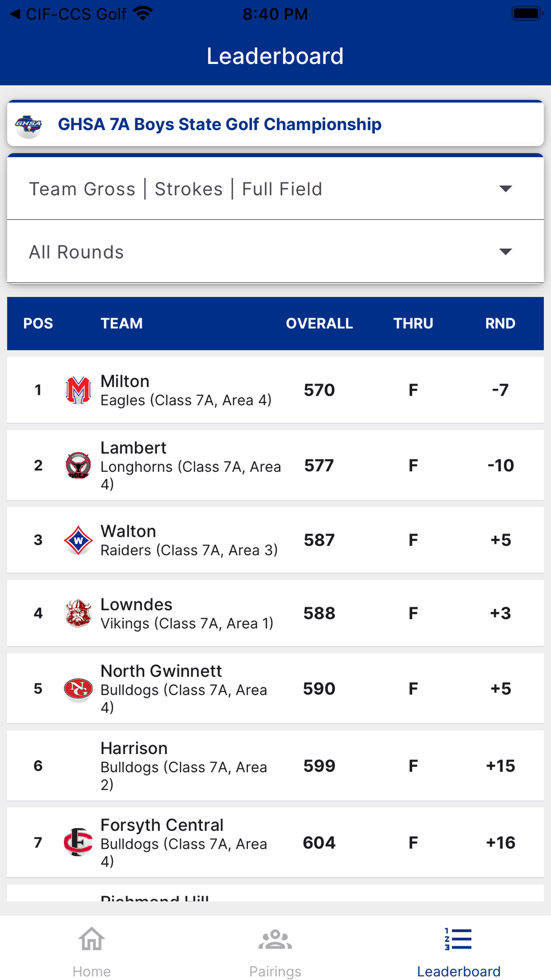Tap the Forsyth Central team logo
The image size is (551, 980).
pyautogui.click(x=78, y=842)
